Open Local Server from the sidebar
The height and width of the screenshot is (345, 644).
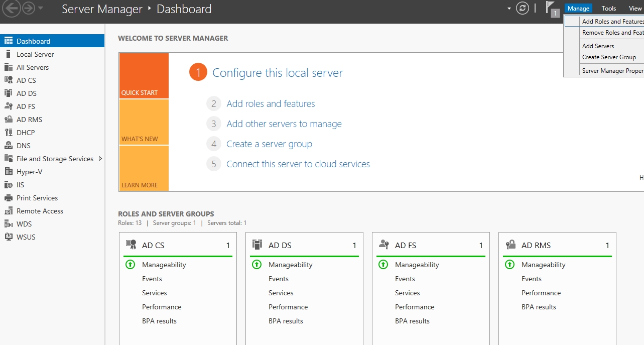tap(52, 54)
